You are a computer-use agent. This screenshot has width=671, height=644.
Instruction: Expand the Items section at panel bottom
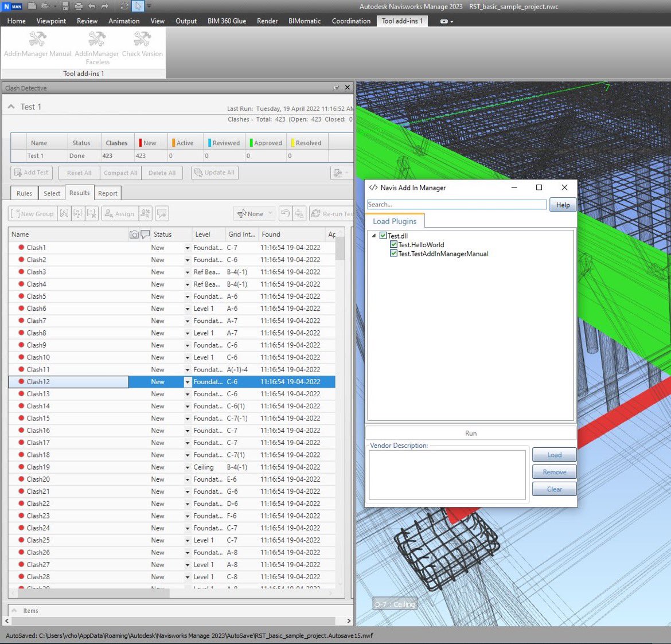(14, 611)
